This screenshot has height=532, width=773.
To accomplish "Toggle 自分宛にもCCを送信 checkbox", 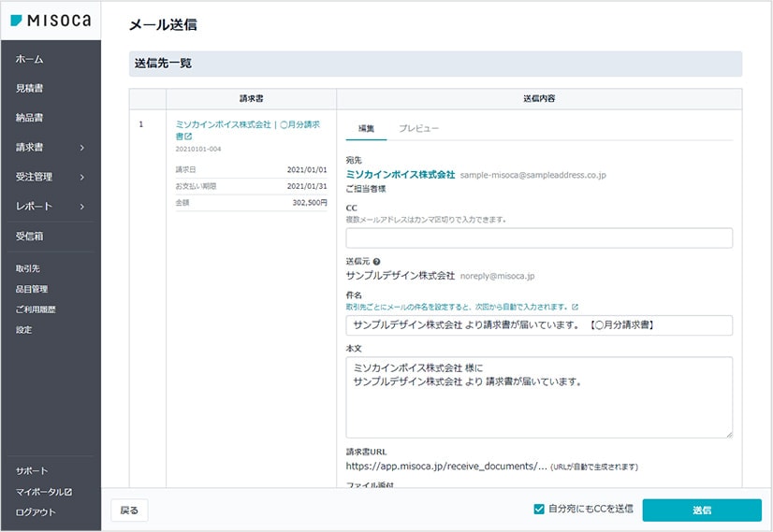I will click(x=539, y=509).
